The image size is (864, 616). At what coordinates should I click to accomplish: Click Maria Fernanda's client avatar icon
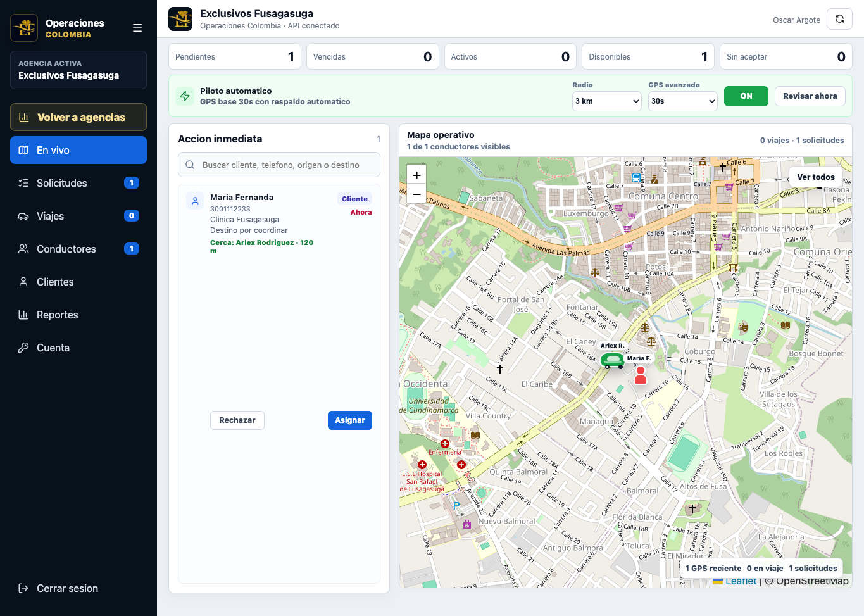[x=195, y=201]
